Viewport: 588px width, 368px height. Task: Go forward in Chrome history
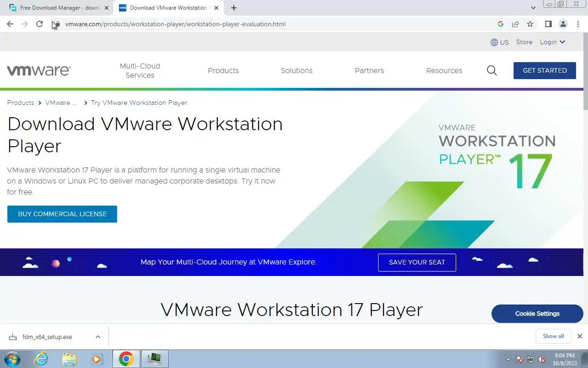[25, 24]
